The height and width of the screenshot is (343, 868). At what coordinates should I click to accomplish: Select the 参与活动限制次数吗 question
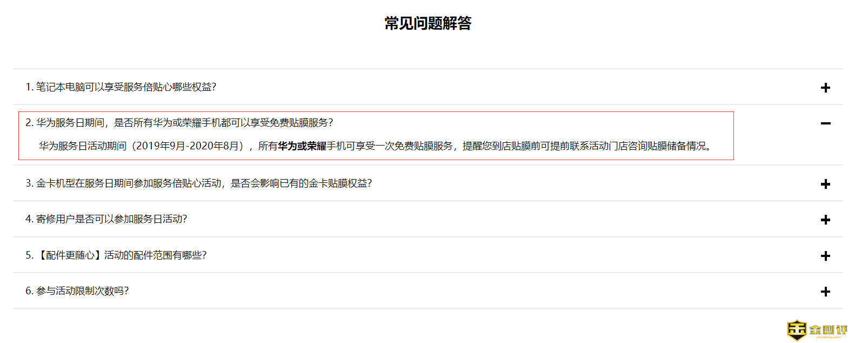coord(82,291)
